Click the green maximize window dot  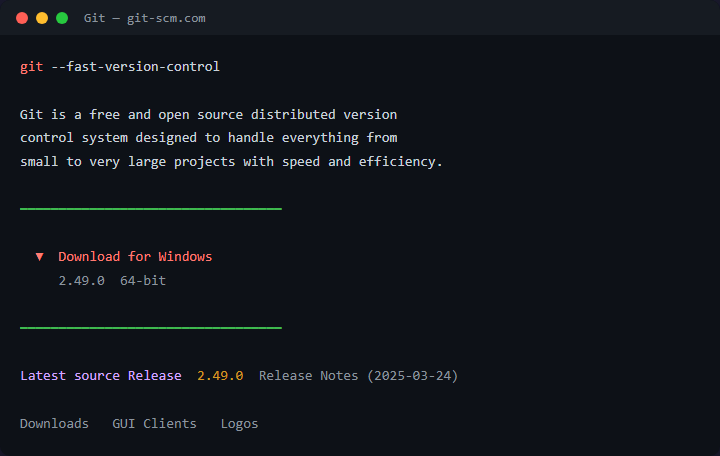point(62,18)
